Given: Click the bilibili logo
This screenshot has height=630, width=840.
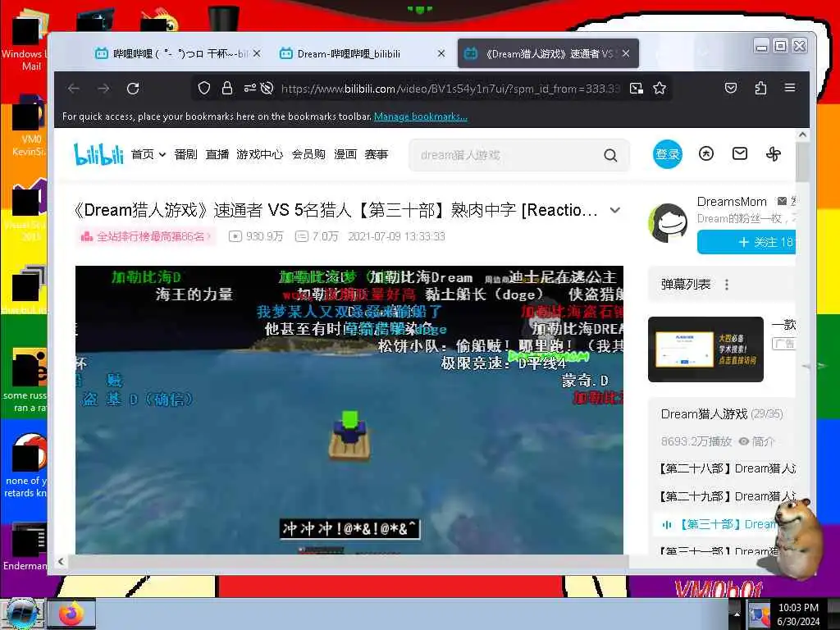Looking at the screenshot, I should click(x=98, y=154).
